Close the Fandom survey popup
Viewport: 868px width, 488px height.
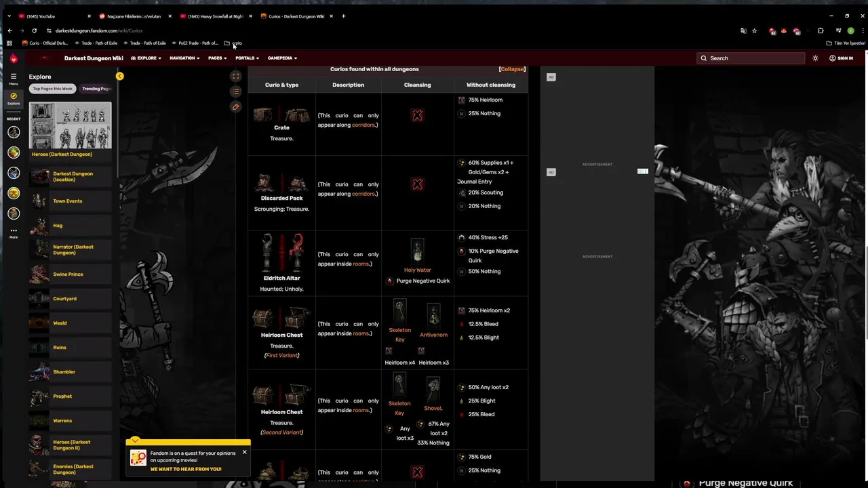(x=244, y=452)
